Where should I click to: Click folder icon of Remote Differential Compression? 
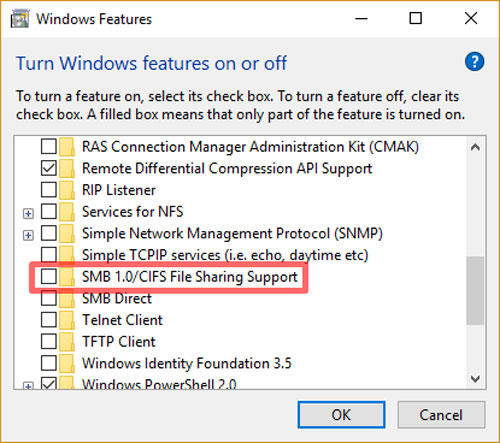click(x=67, y=168)
